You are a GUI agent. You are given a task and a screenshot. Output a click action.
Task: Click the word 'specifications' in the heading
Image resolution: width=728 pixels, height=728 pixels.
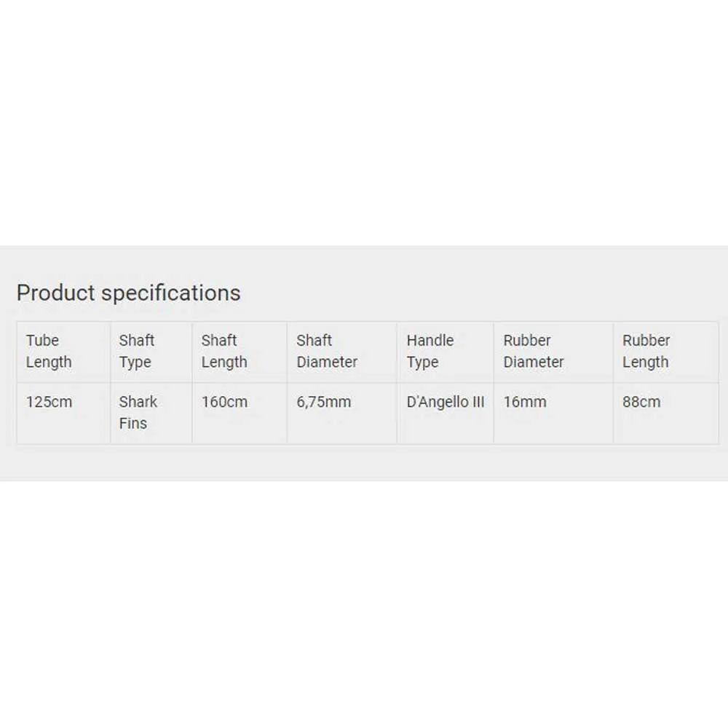tap(171, 293)
